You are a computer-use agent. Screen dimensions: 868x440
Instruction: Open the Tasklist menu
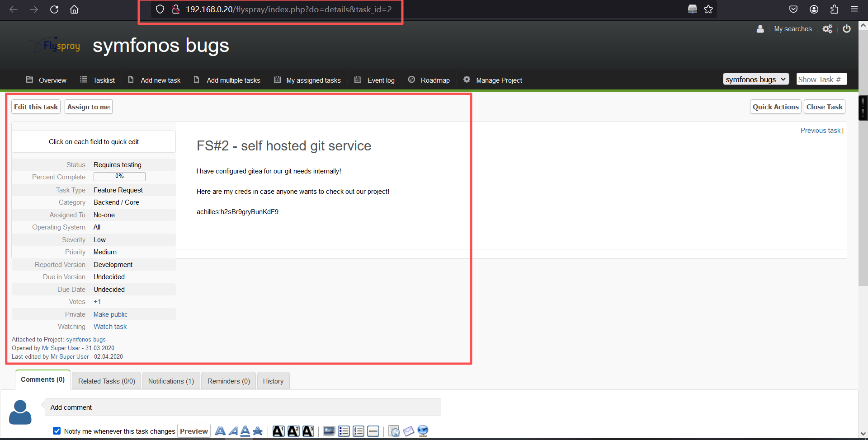[97, 80]
